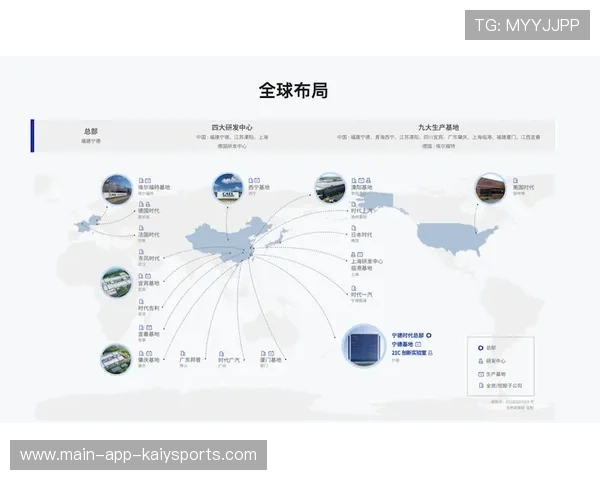Click the production base icon above 宜春基地
Image resolution: width=600 pixels, height=480 pixels.
pyautogui.click(x=149, y=328)
